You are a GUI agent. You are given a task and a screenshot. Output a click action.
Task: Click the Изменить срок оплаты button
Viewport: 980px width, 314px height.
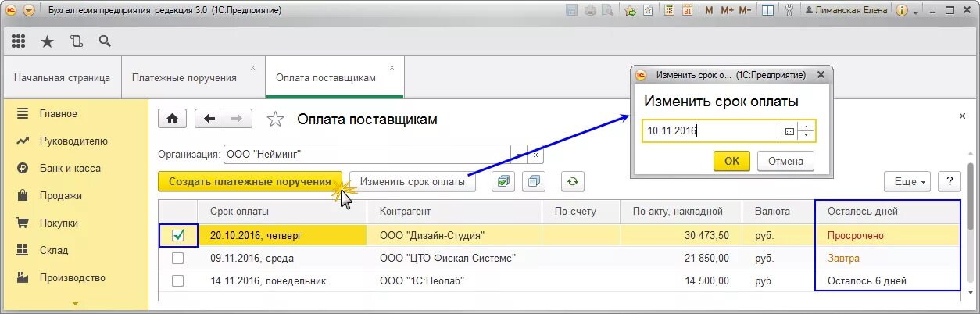413,181
